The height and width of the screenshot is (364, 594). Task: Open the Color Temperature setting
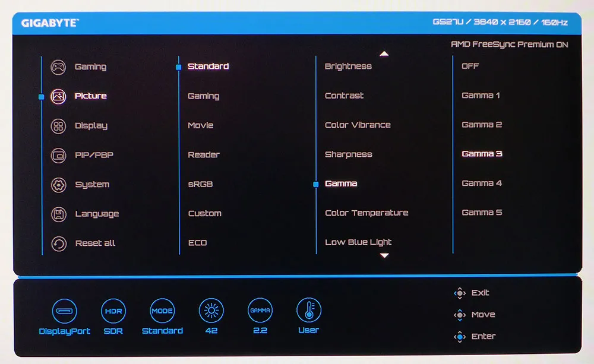click(366, 213)
